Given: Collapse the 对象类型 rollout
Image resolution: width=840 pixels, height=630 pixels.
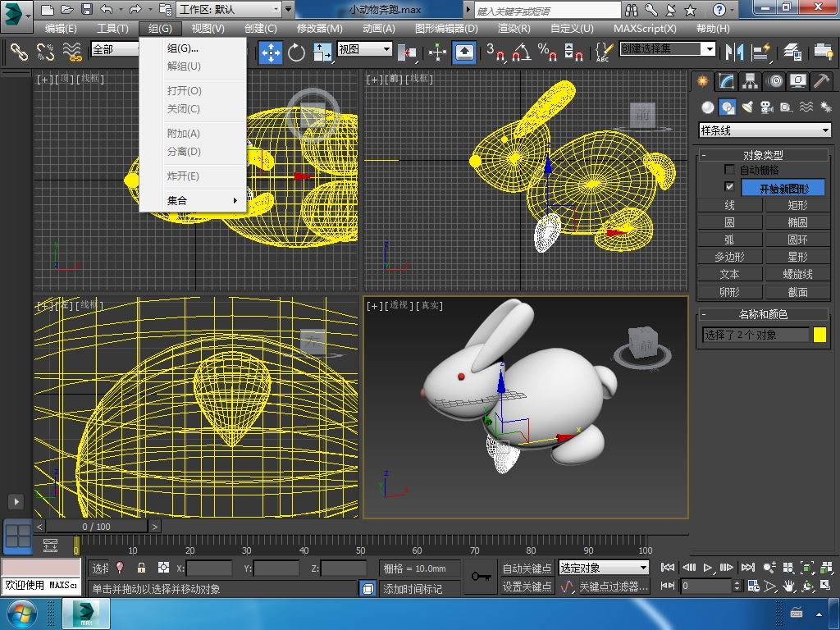Looking at the screenshot, I should 763,155.
